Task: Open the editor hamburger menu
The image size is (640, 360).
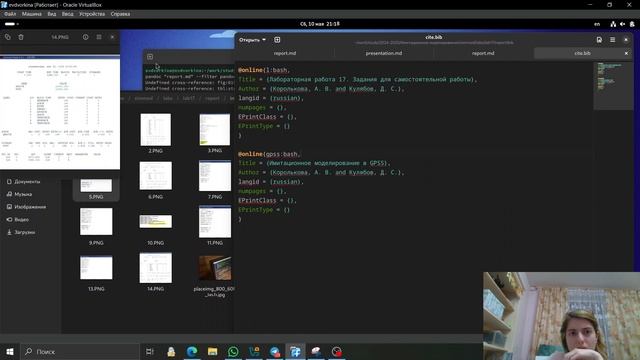Action: 613,40
